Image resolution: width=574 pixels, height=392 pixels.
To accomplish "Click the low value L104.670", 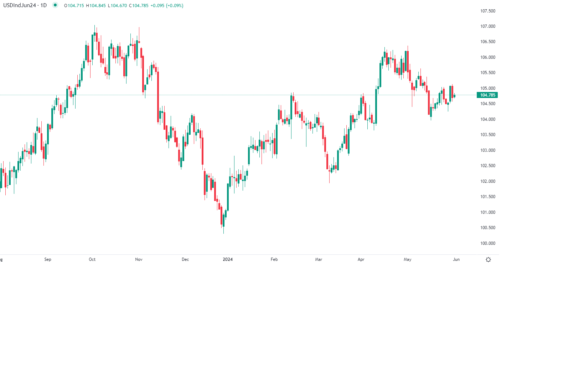I will (x=117, y=6).
